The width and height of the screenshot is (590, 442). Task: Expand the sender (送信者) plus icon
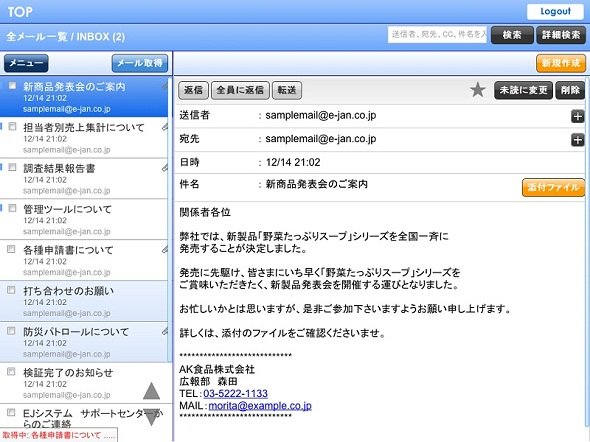coord(577,117)
